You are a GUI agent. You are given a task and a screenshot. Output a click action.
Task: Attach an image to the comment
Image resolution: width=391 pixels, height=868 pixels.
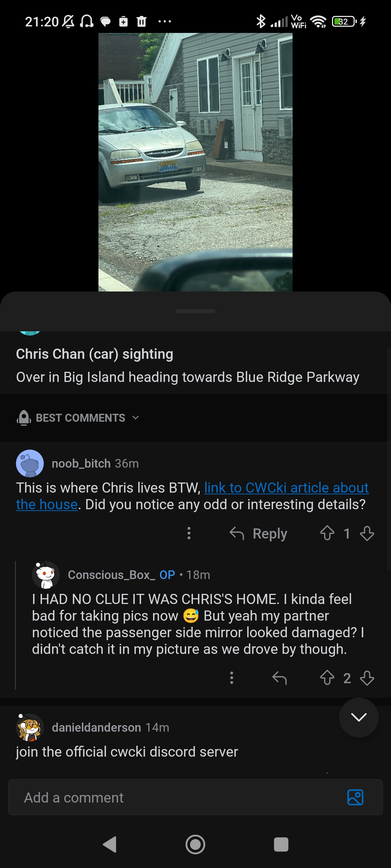click(355, 797)
